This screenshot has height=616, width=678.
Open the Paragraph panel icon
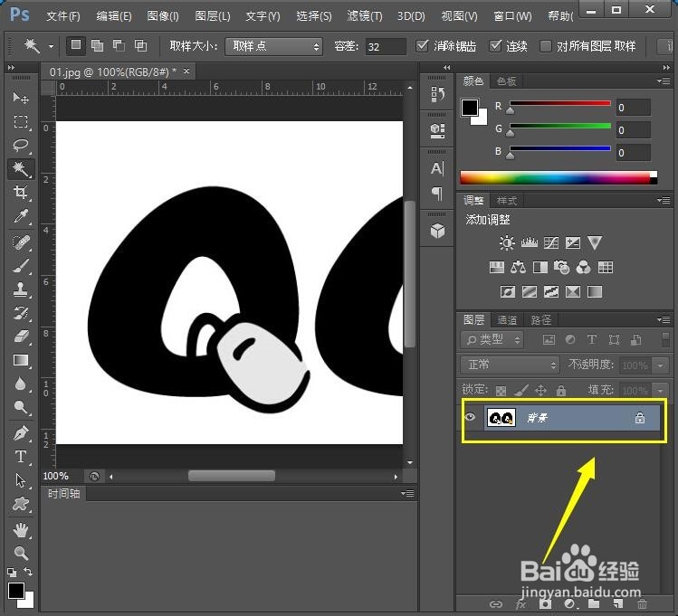[x=437, y=193]
